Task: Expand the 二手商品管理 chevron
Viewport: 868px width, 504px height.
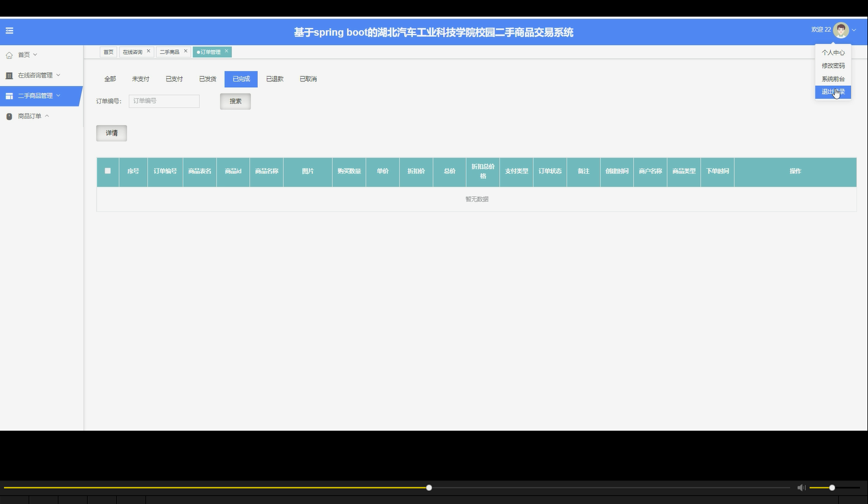Action: pyautogui.click(x=58, y=95)
